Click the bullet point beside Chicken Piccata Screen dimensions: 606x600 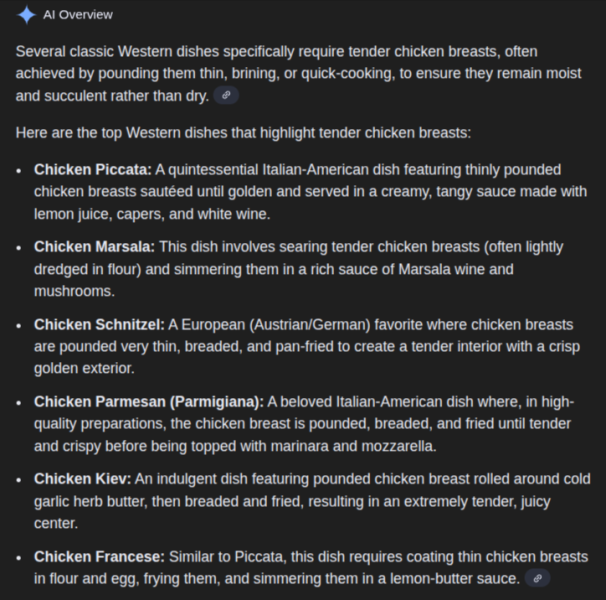tap(19, 170)
